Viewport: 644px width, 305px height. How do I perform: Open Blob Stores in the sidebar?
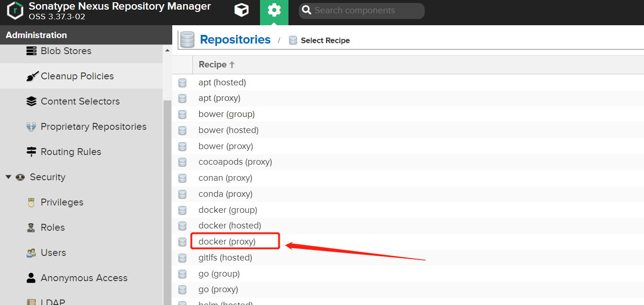(66, 51)
